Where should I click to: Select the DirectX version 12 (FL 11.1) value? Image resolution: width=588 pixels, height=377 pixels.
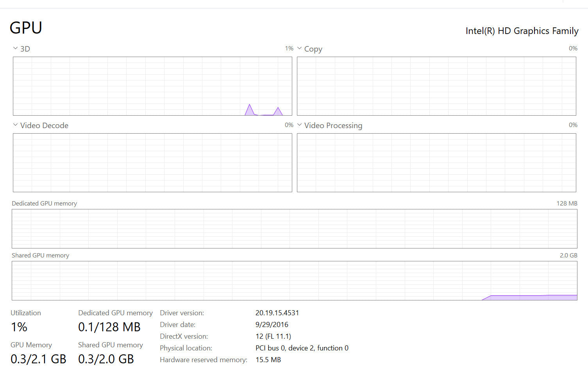tap(273, 336)
